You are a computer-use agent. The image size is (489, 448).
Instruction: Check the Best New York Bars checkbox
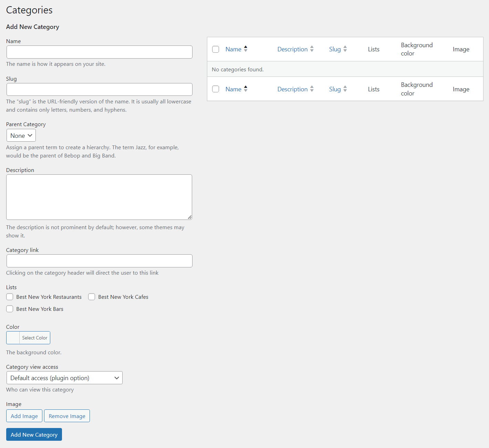tap(10, 309)
